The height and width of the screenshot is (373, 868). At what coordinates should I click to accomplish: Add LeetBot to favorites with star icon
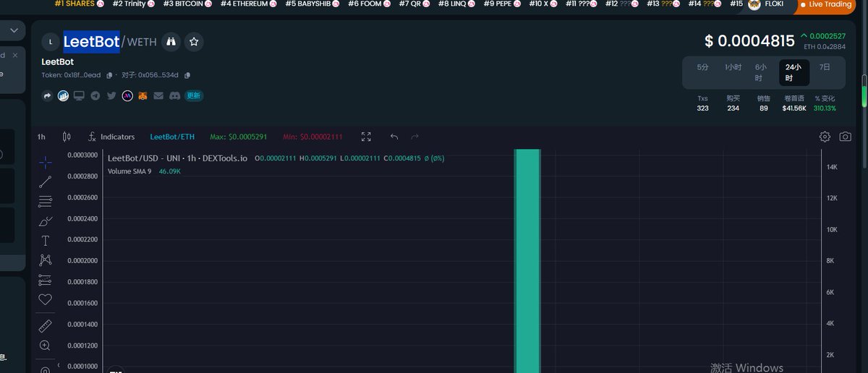(194, 42)
